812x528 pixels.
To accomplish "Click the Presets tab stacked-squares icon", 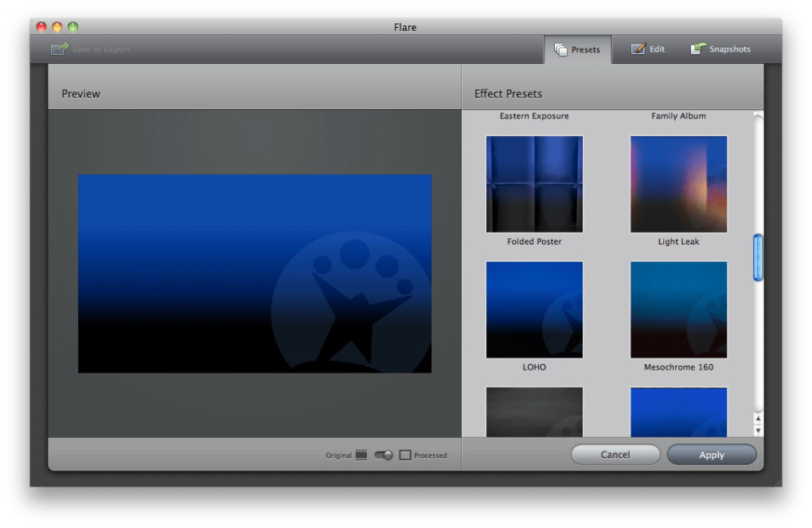I will tap(560, 49).
